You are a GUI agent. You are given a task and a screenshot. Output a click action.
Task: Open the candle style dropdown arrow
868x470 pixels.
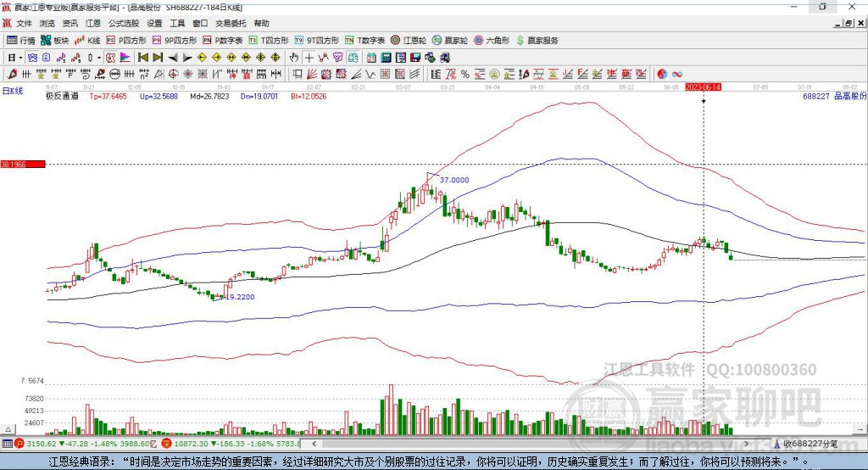click(98, 58)
